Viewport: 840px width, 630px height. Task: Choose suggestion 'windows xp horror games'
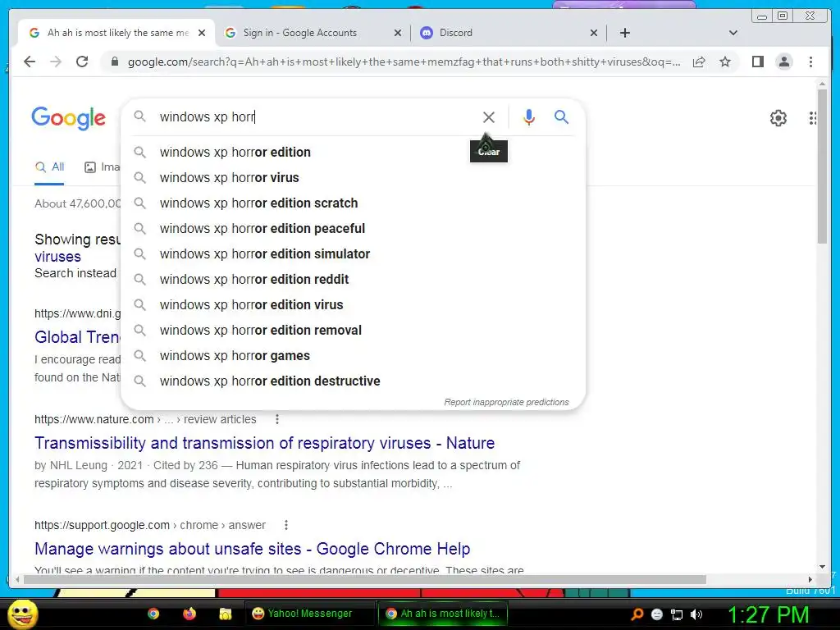point(354,356)
